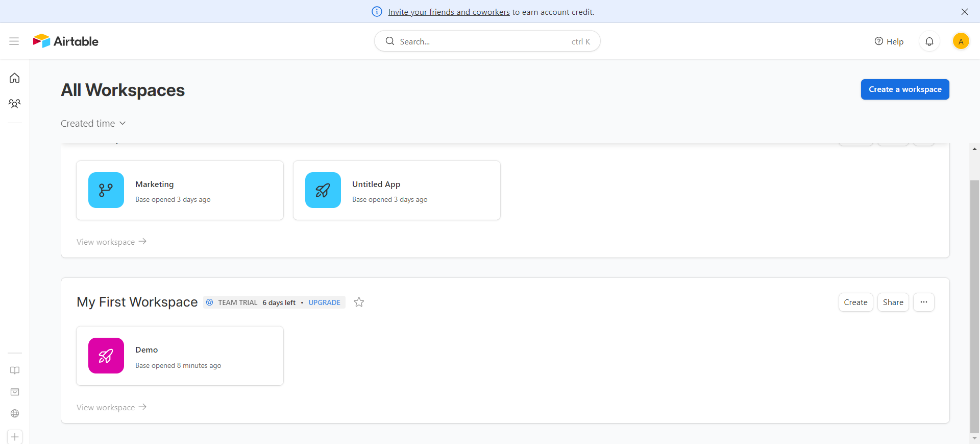Screen dimensions: 980x444
Task: Expand Created time sort dropdown
Action: pyautogui.click(x=93, y=124)
